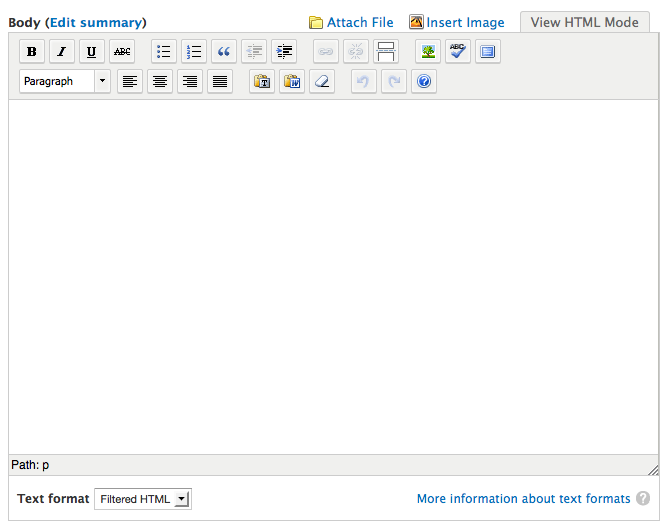
Task: Click the Undo arrow
Action: 363,81
